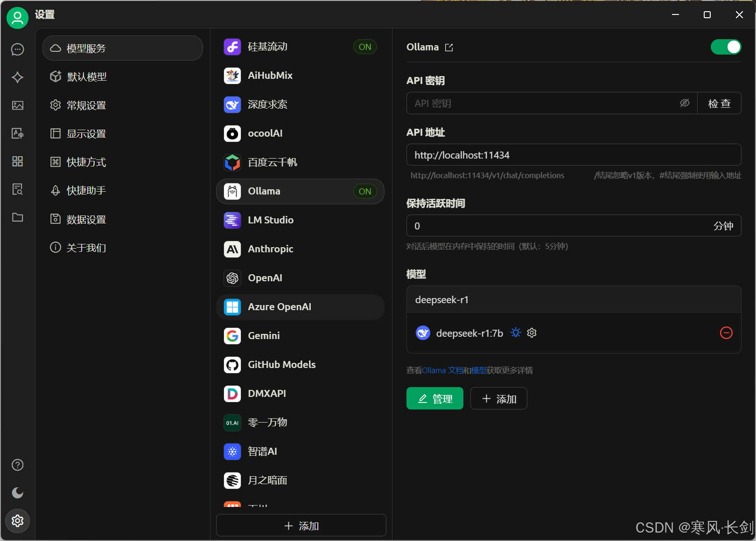Select the Azure OpenAI provider
Viewport: 756px width, 541px height.
(x=300, y=307)
